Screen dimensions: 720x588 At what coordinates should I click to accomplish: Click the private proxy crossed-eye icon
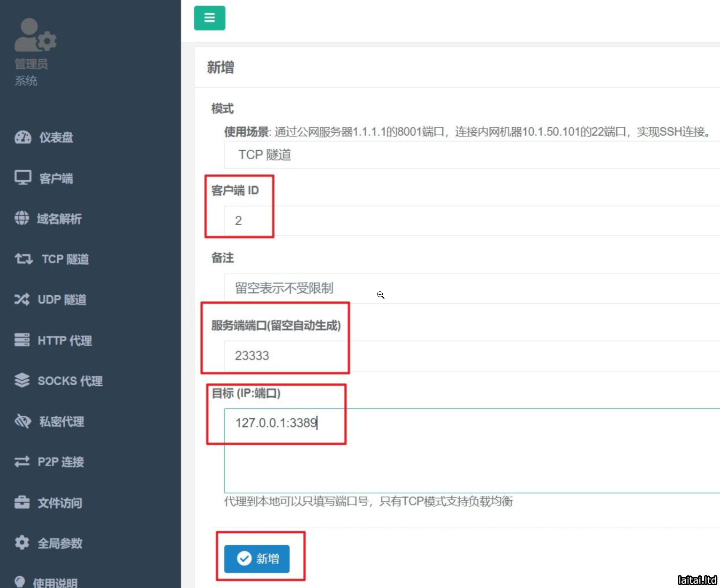[x=23, y=421]
